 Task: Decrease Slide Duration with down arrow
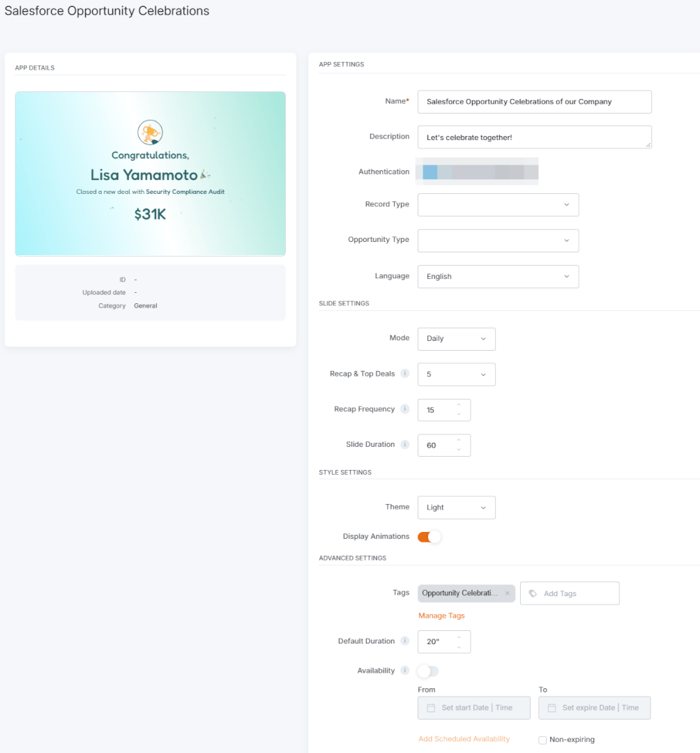click(459, 450)
